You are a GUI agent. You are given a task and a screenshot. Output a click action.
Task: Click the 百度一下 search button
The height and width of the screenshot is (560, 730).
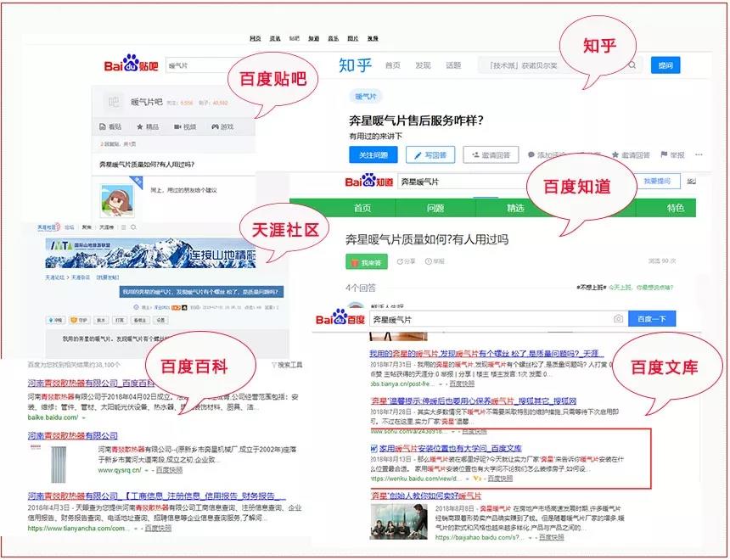coord(652,319)
